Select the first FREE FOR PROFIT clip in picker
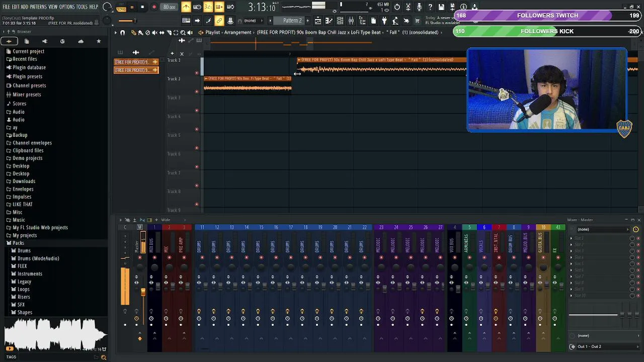 point(136,62)
